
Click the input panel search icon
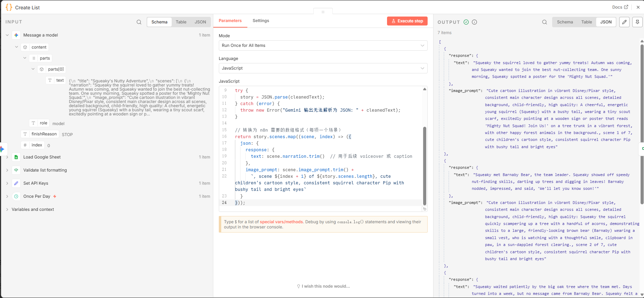pyautogui.click(x=139, y=22)
